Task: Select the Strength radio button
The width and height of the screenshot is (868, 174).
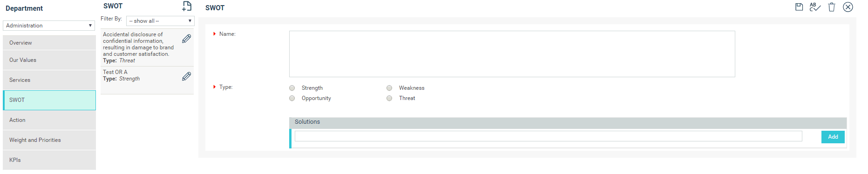Action: click(292, 88)
